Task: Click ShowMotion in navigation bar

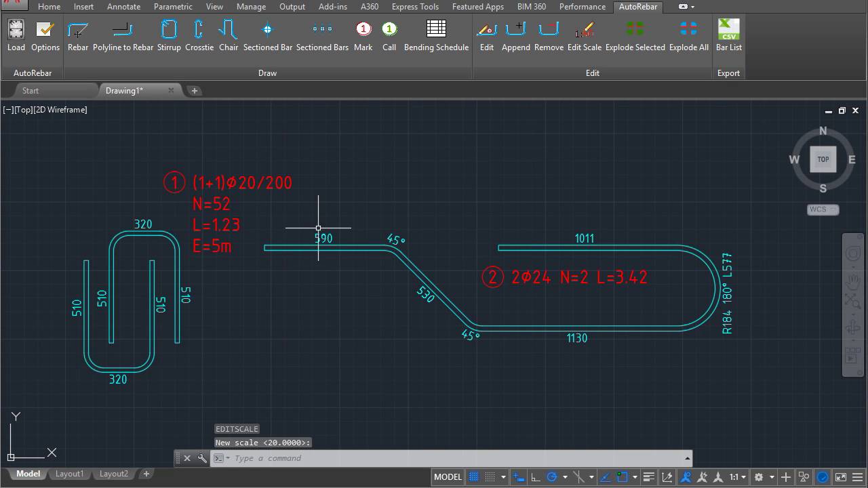Action: (x=853, y=354)
